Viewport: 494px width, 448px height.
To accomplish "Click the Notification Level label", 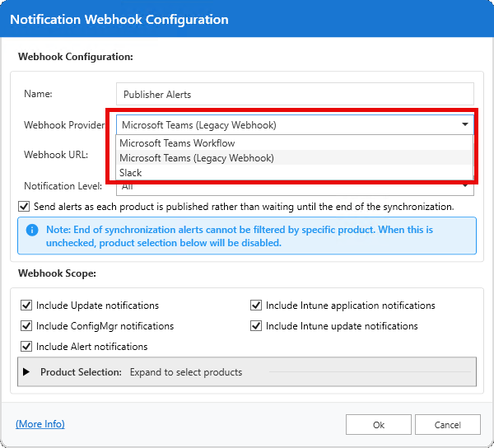I will [x=63, y=186].
